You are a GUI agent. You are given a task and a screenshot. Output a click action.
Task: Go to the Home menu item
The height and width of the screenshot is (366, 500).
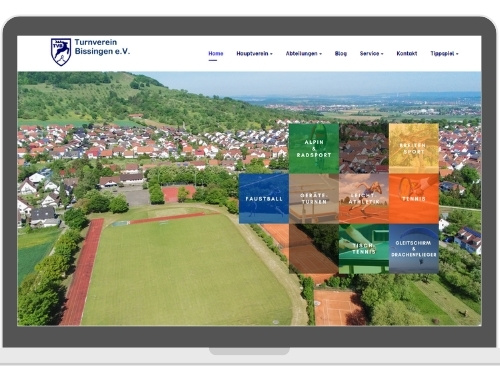[x=216, y=53]
